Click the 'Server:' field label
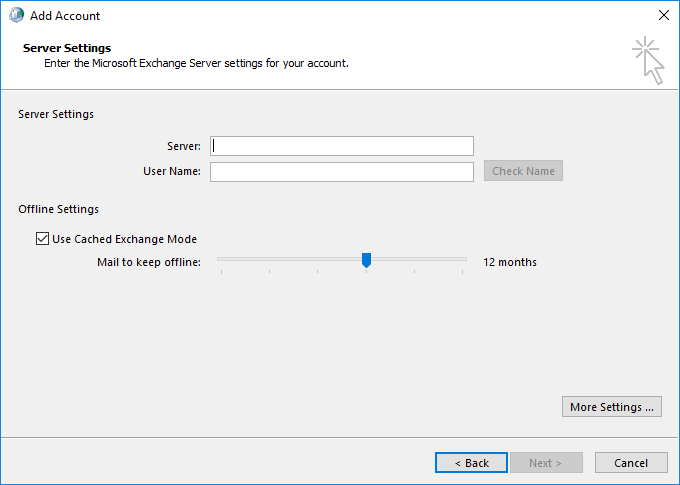Image resolution: width=680 pixels, height=485 pixels. click(184, 146)
